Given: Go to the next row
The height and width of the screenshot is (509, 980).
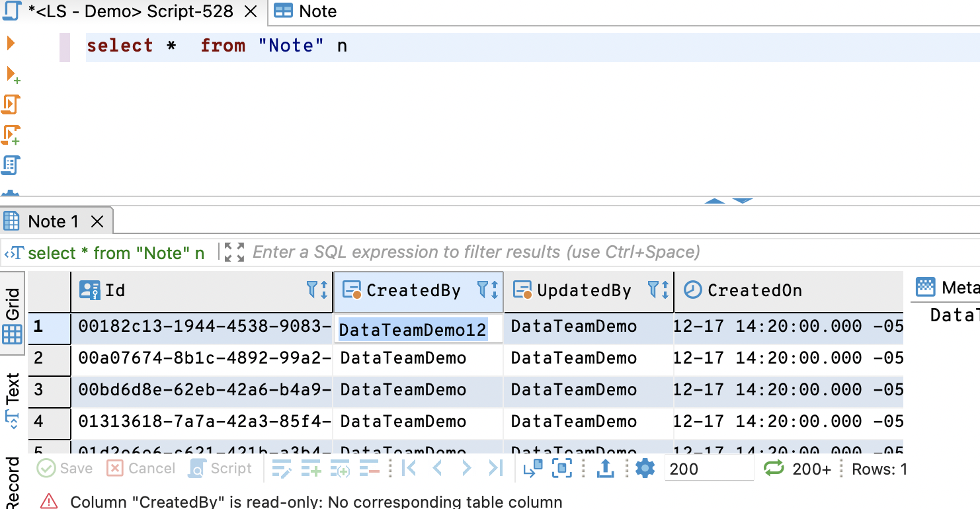Looking at the screenshot, I should point(466,469).
